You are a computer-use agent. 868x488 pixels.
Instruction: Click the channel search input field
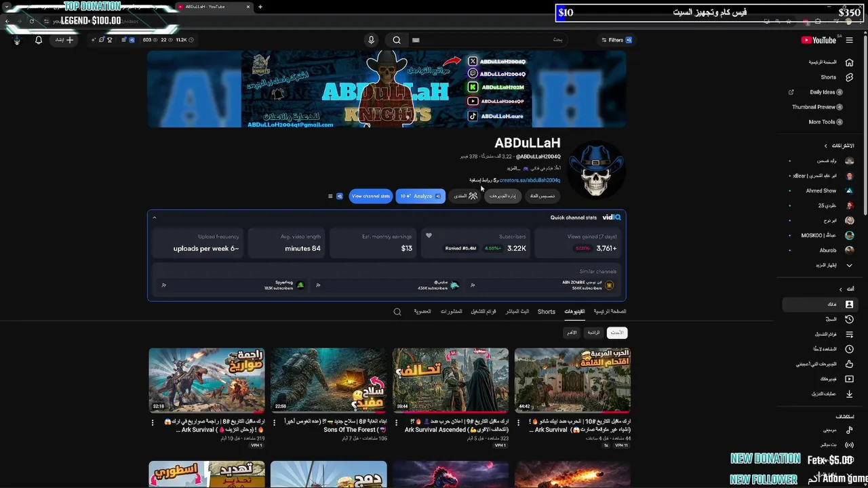(x=488, y=40)
